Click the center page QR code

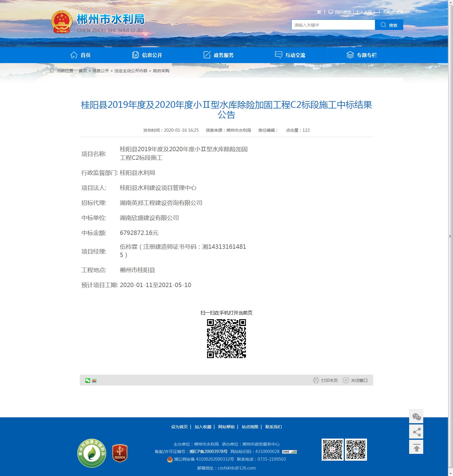pos(226,339)
